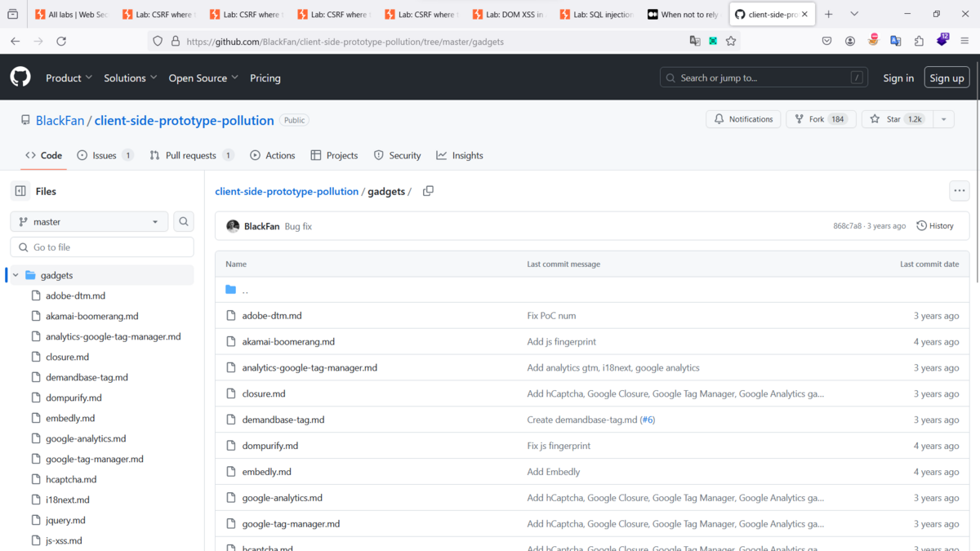This screenshot has height=551, width=980.
Task: Expand the Star lists dropdown arrow
Action: tap(943, 119)
